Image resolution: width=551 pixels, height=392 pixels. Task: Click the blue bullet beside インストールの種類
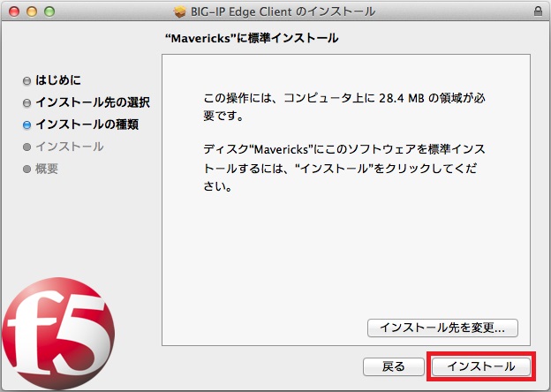[26, 125]
